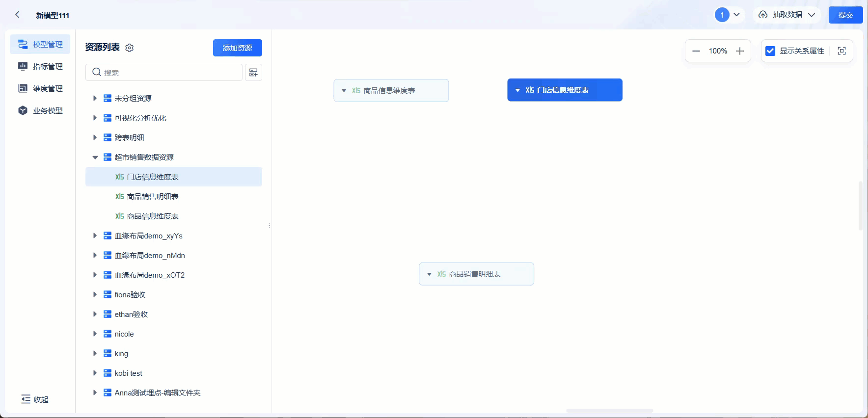Click xls icon of 商品信息维度表 tree row
The width and height of the screenshot is (868, 418).
[x=119, y=216]
